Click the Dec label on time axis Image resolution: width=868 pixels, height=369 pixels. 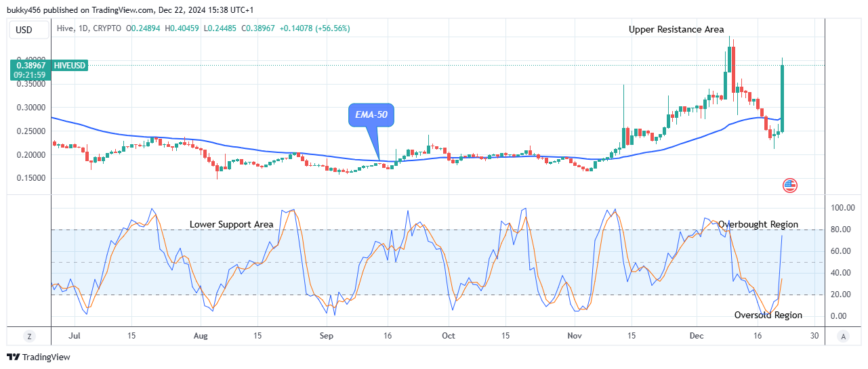click(x=697, y=336)
